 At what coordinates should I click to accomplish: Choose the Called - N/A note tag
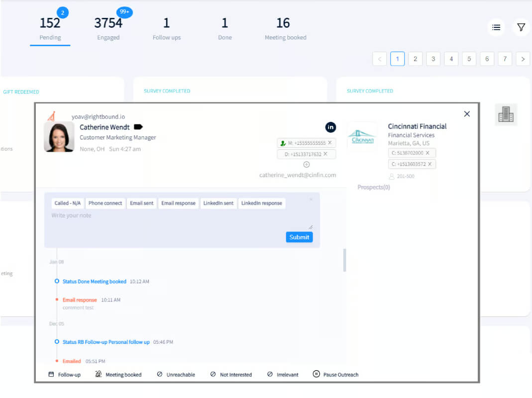click(68, 203)
